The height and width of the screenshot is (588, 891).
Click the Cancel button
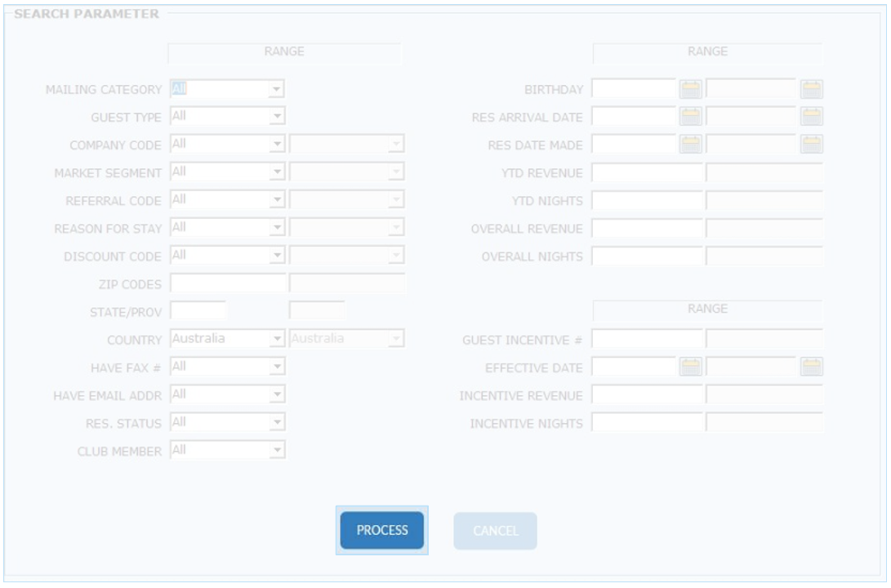pos(495,531)
